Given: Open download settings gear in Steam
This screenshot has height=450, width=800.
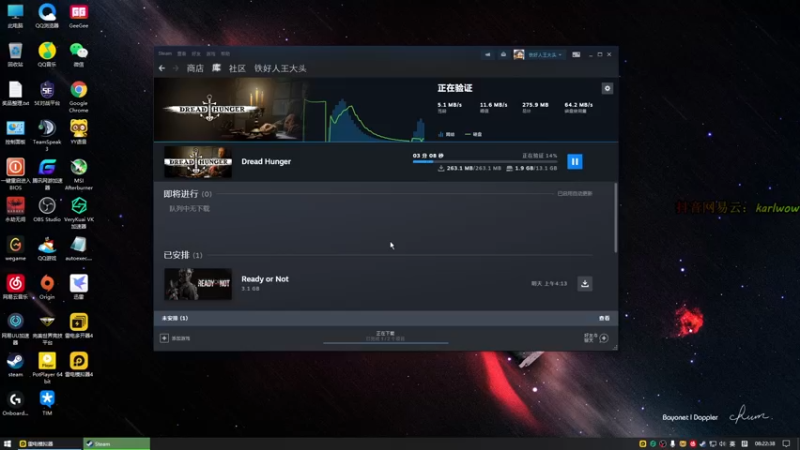Looking at the screenshot, I should tap(607, 88).
